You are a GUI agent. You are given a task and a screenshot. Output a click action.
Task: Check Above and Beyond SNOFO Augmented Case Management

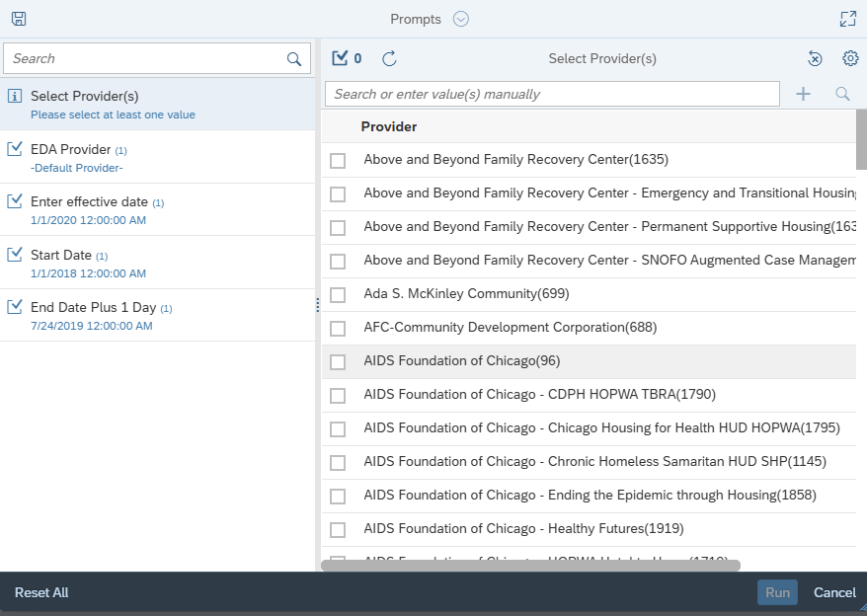click(x=338, y=261)
